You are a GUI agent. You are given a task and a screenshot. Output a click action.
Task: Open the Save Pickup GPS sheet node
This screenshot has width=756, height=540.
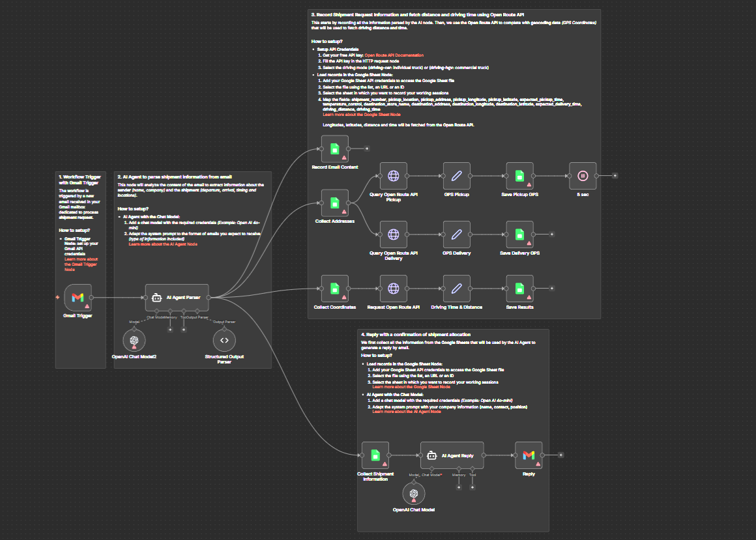[x=519, y=176]
